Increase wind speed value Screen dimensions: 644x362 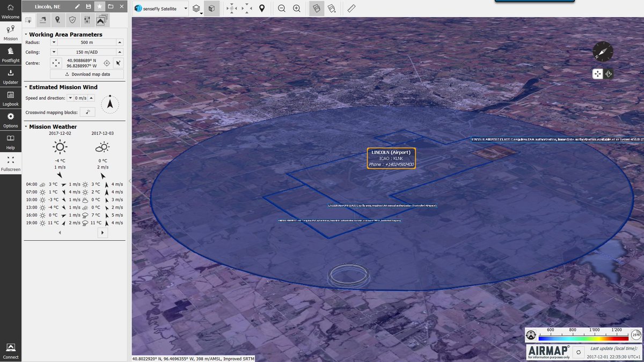tap(91, 98)
